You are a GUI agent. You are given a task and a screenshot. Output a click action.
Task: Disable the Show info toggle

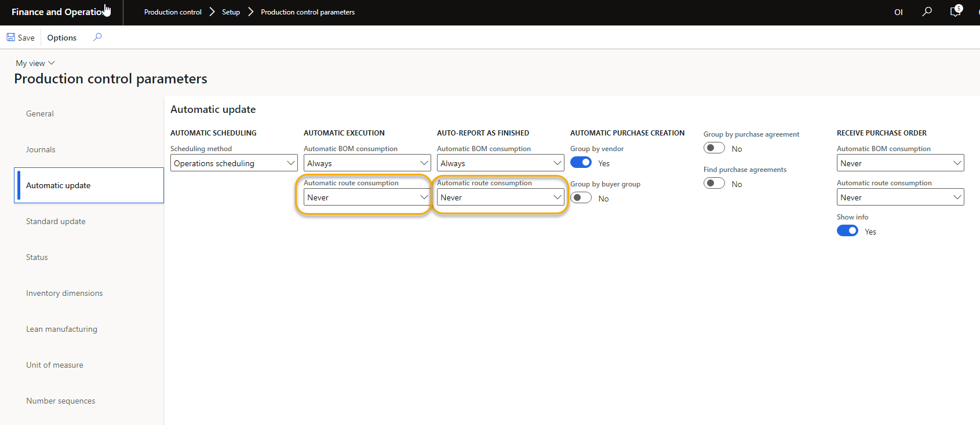click(x=847, y=231)
